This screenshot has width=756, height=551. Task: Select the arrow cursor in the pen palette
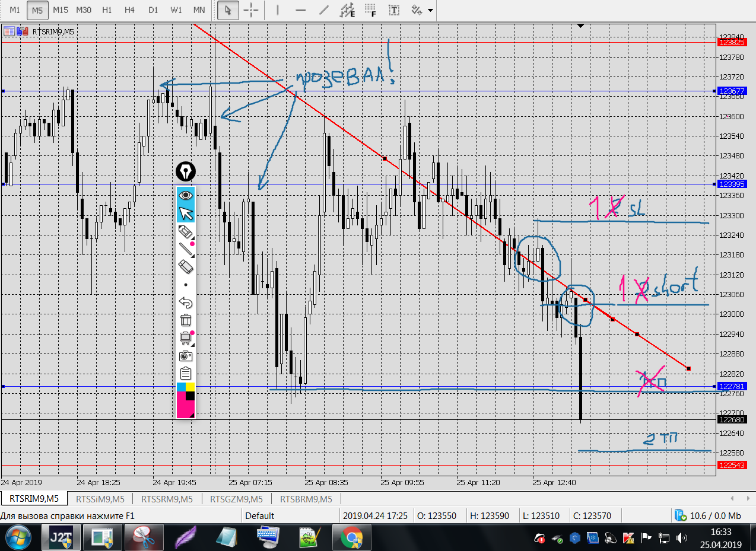pyautogui.click(x=186, y=213)
